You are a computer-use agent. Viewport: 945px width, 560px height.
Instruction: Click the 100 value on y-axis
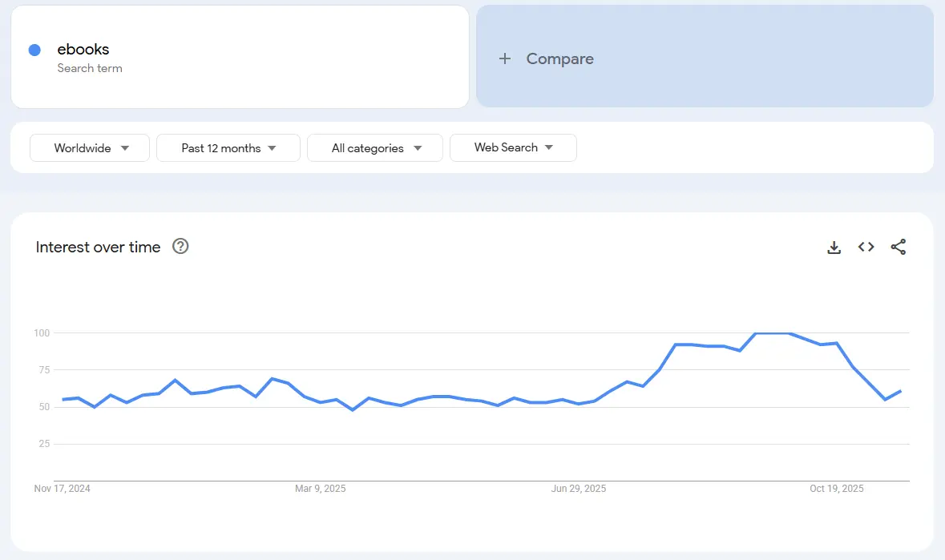42,332
